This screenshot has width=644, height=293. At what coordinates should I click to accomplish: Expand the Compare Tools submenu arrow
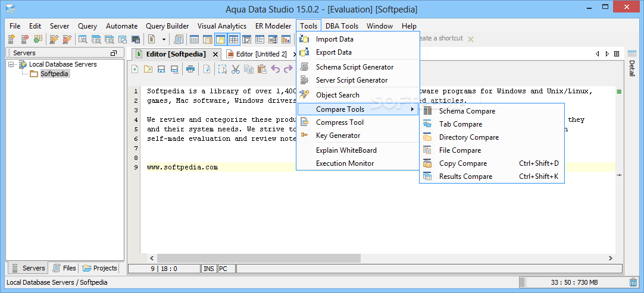pos(412,109)
